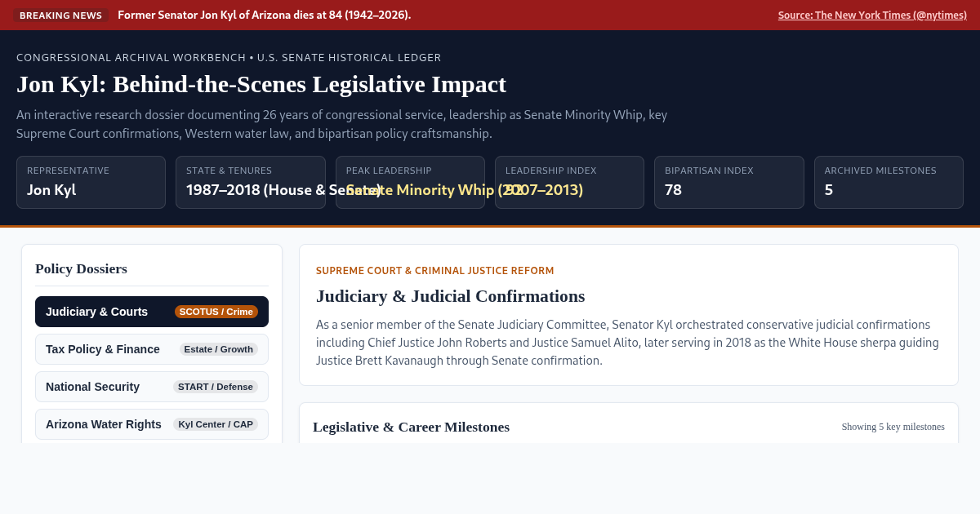
Task: Click the breaking news headline about Jon Kyl
Action: pyautogui.click(x=265, y=16)
